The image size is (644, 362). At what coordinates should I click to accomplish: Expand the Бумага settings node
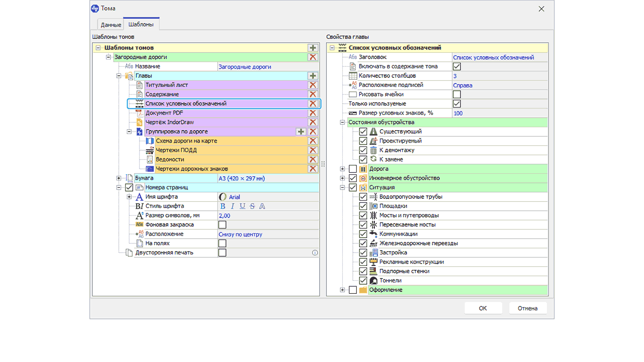coord(119,178)
